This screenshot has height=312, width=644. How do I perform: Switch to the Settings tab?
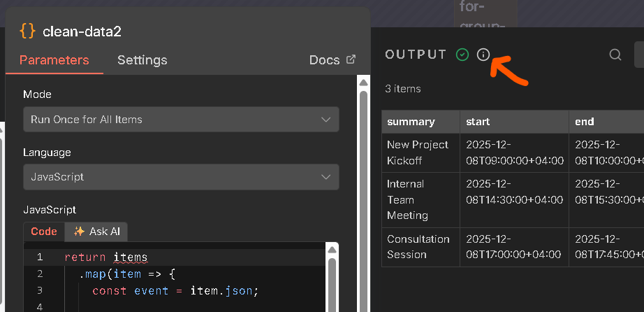point(142,60)
